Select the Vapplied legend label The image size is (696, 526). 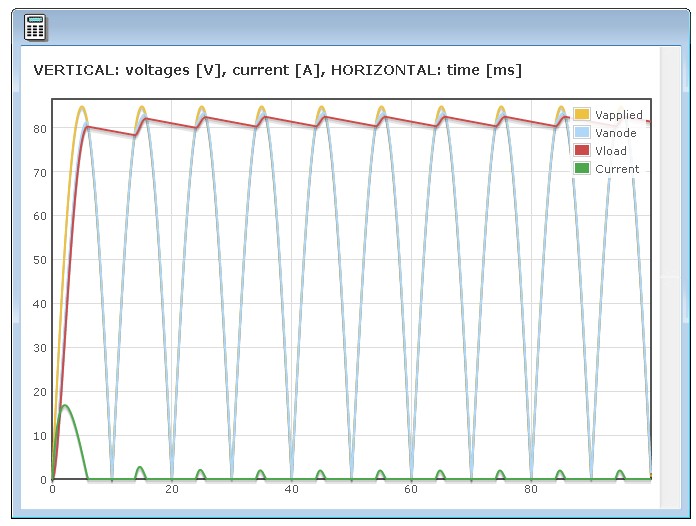point(618,115)
